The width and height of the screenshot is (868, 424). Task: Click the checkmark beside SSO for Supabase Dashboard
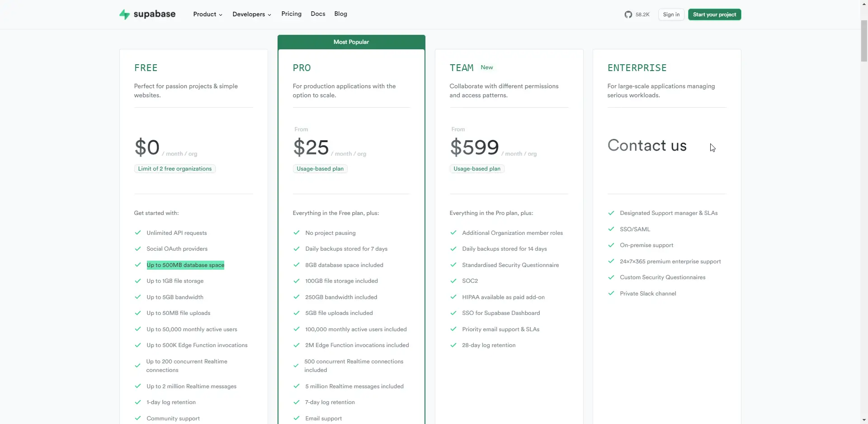pyautogui.click(x=453, y=313)
